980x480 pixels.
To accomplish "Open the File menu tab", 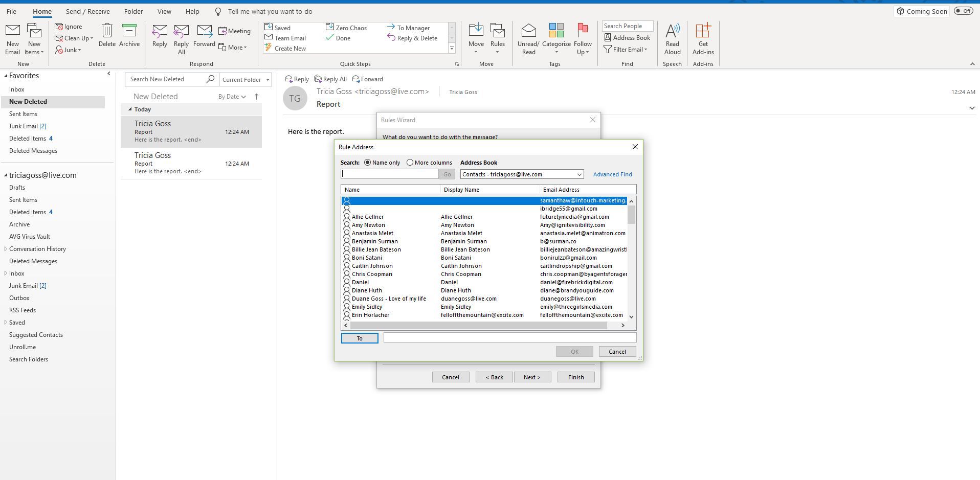I will (11, 11).
